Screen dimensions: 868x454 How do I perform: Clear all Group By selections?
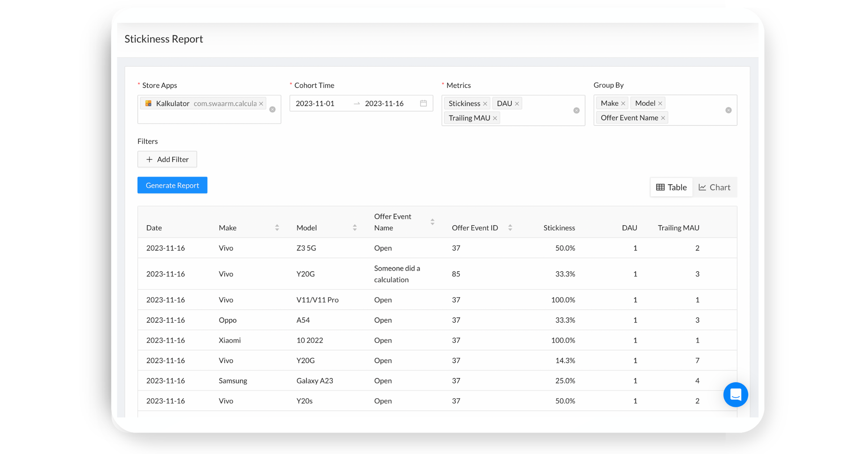point(728,110)
